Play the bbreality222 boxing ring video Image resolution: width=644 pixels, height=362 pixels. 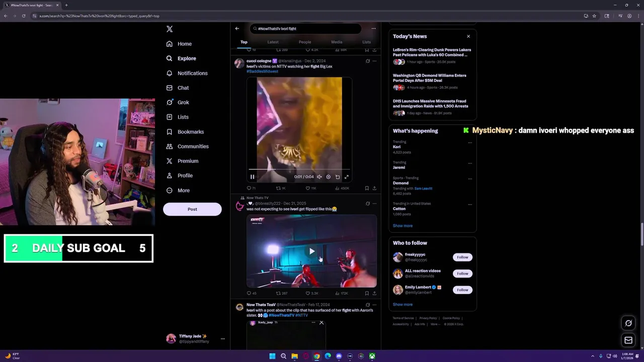point(311,251)
